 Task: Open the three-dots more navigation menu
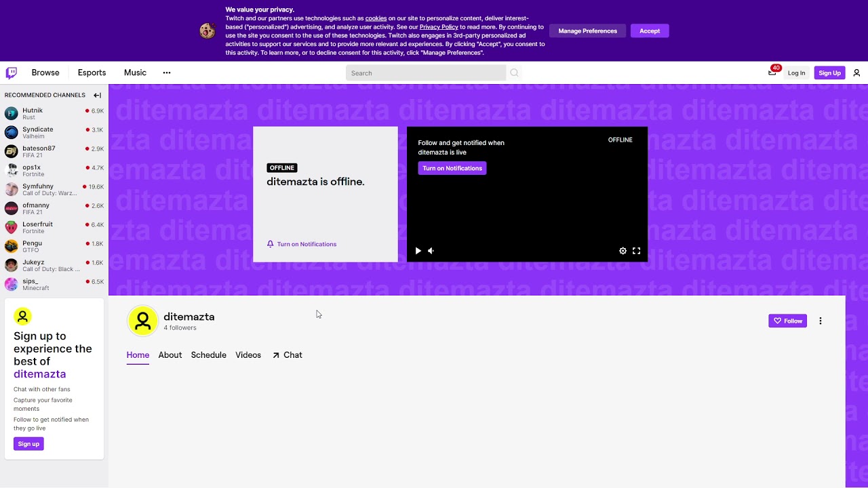point(167,73)
